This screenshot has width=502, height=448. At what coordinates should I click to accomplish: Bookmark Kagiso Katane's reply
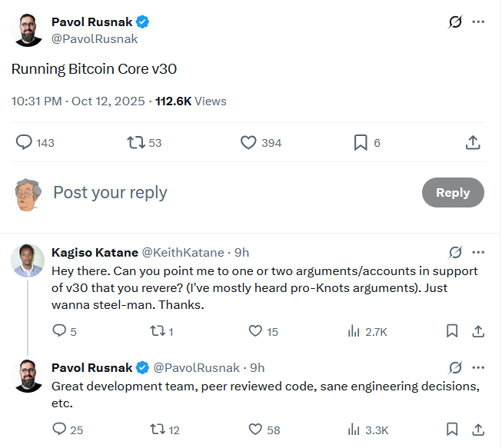453,331
